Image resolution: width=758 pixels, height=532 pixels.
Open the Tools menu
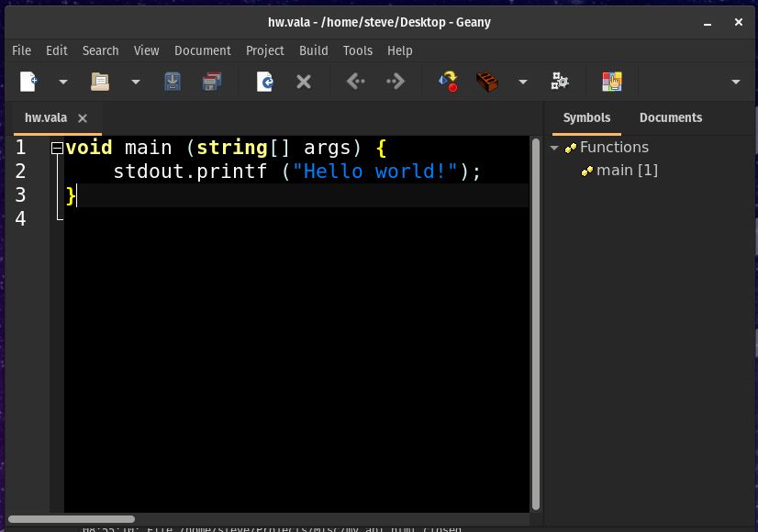(358, 50)
